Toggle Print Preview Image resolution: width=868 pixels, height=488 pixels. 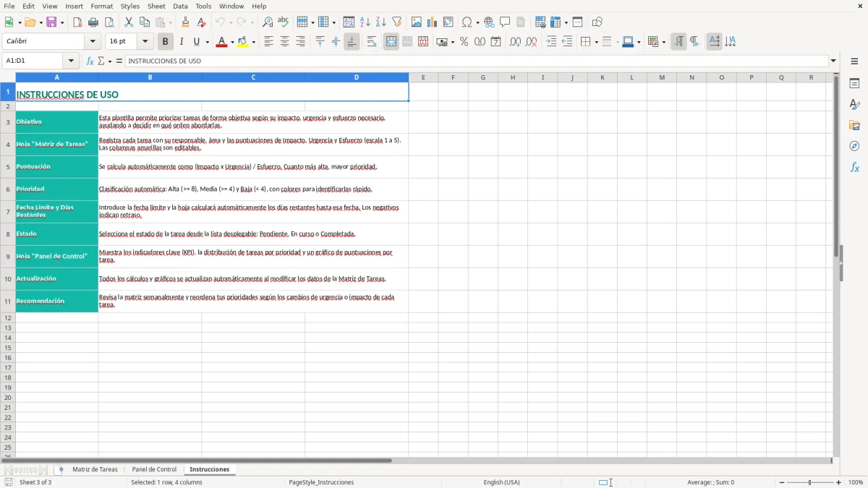point(109,22)
